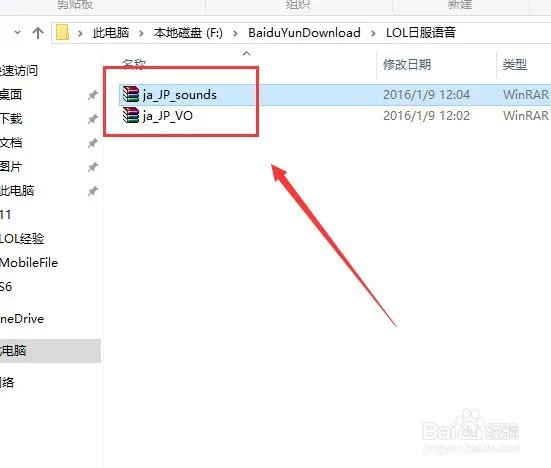Open LOL经验 folder in sidebar
551x468 pixels.
[22, 239]
